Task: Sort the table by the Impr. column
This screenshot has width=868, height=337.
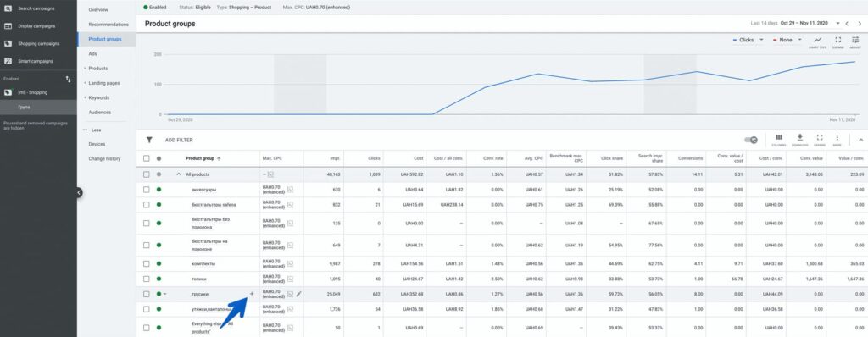Action: pyautogui.click(x=335, y=158)
